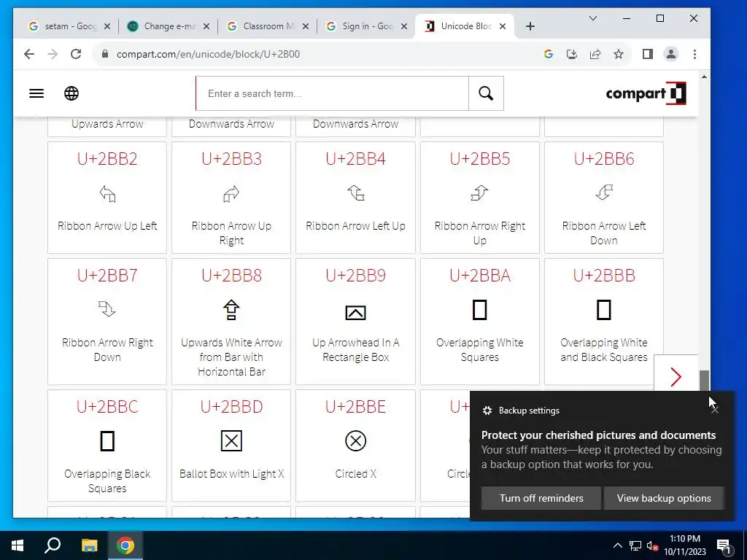Click the 'Overlapping White and Black Squares' label

point(604,349)
